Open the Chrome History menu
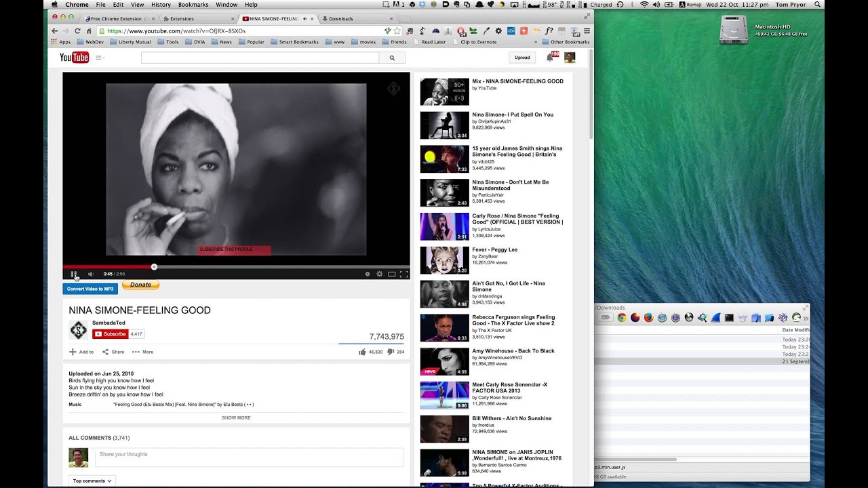The image size is (868, 488). (x=161, y=5)
